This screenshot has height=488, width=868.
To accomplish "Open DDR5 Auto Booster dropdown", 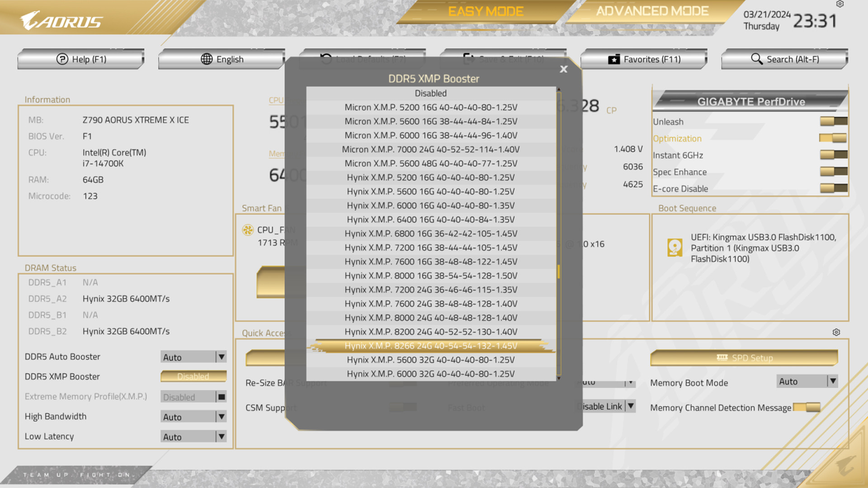I will [193, 357].
